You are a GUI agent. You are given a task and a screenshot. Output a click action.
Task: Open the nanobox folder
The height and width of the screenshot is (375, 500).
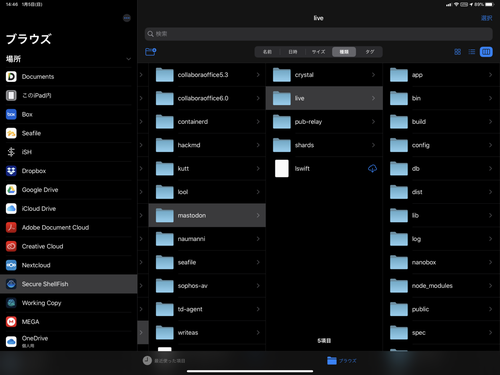pos(442,262)
